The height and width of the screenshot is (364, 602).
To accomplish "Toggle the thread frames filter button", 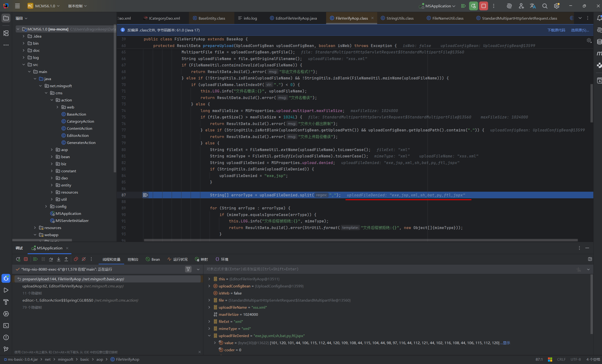I will (188, 269).
